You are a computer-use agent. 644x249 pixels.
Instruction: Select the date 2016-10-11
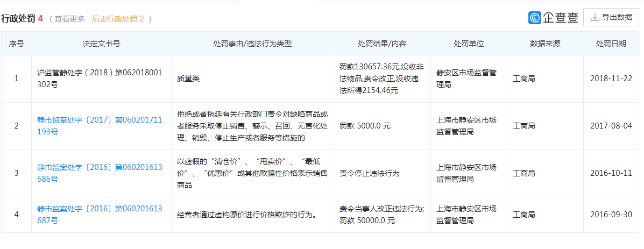[x=611, y=173]
